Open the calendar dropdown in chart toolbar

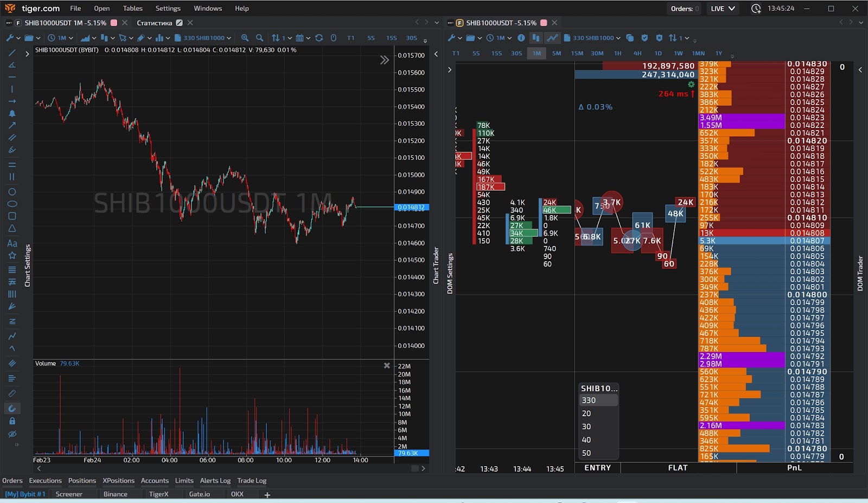tap(303, 38)
